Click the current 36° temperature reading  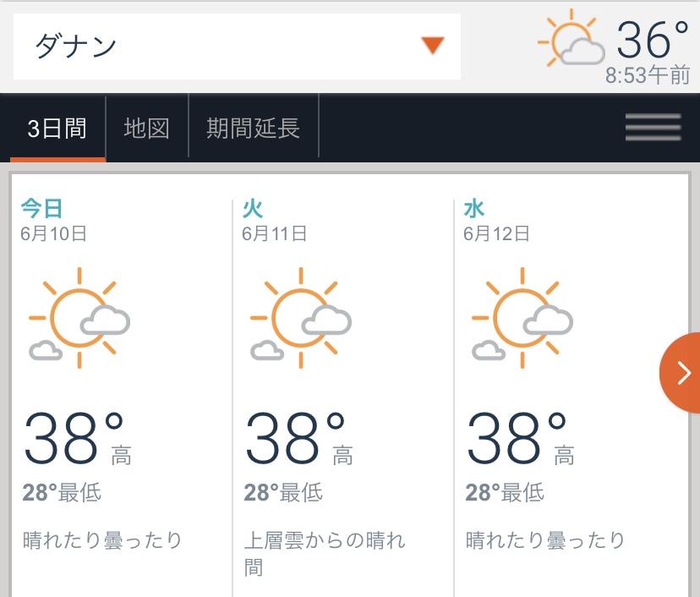(x=653, y=40)
